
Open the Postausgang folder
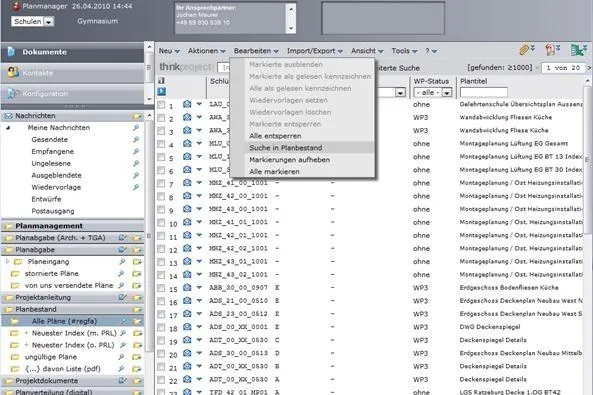tap(53, 211)
